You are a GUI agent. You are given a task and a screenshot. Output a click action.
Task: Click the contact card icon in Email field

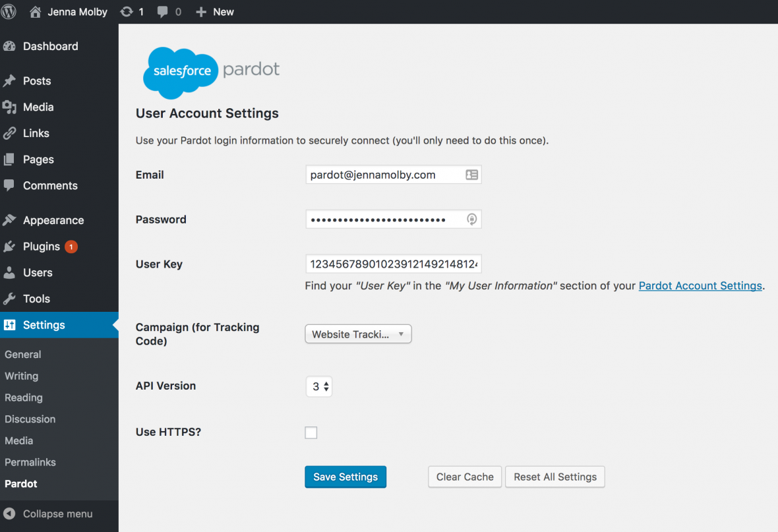click(471, 175)
